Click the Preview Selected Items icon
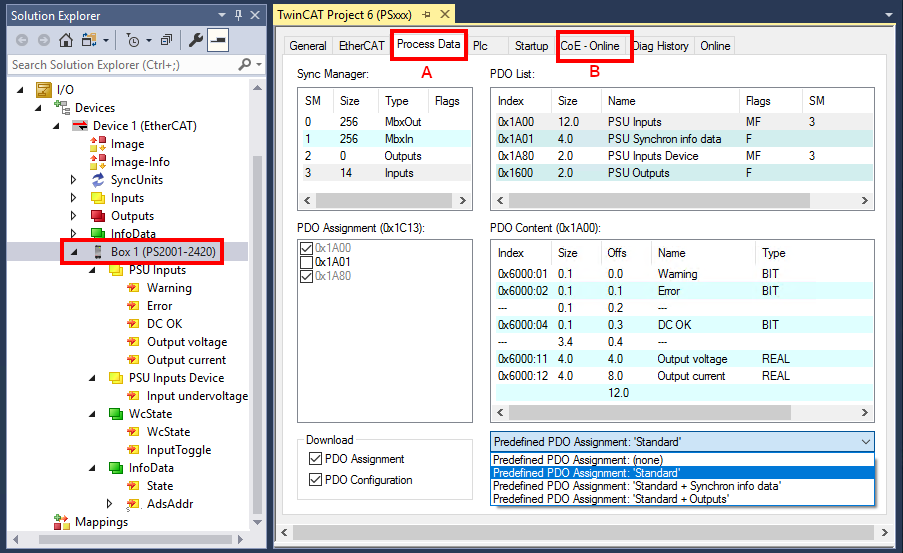The height and width of the screenshot is (553, 903). (x=218, y=40)
